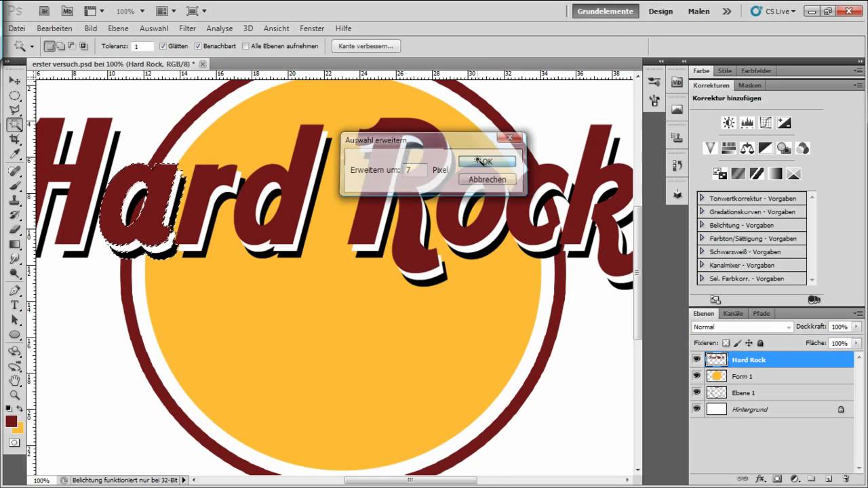Select the Polygonal Lasso tool

pyautogui.click(x=14, y=110)
